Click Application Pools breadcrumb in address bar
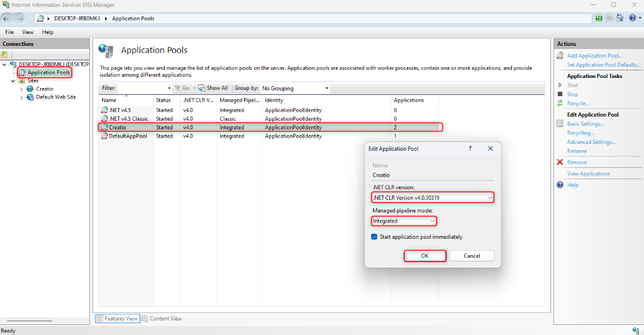644x335 pixels. coord(133,18)
